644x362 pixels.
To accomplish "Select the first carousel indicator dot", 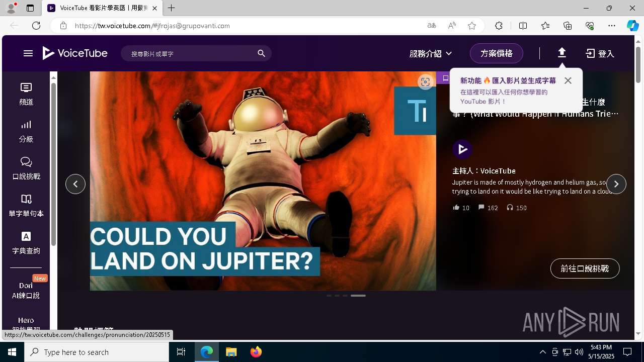I will pyautogui.click(x=329, y=296).
